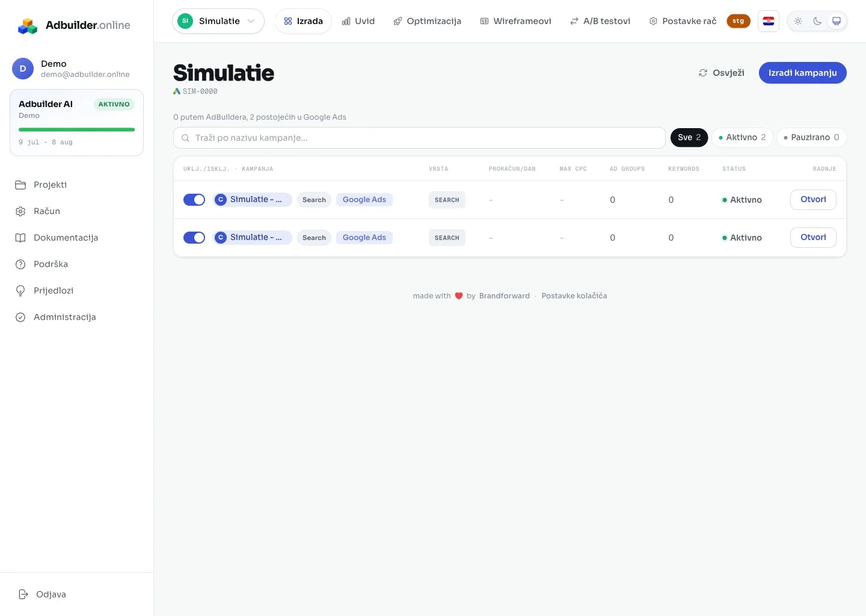Click the first row's Google Ads tag
The width and height of the screenshot is (866, 616).
pyautogui.click(x=364, y=200)
